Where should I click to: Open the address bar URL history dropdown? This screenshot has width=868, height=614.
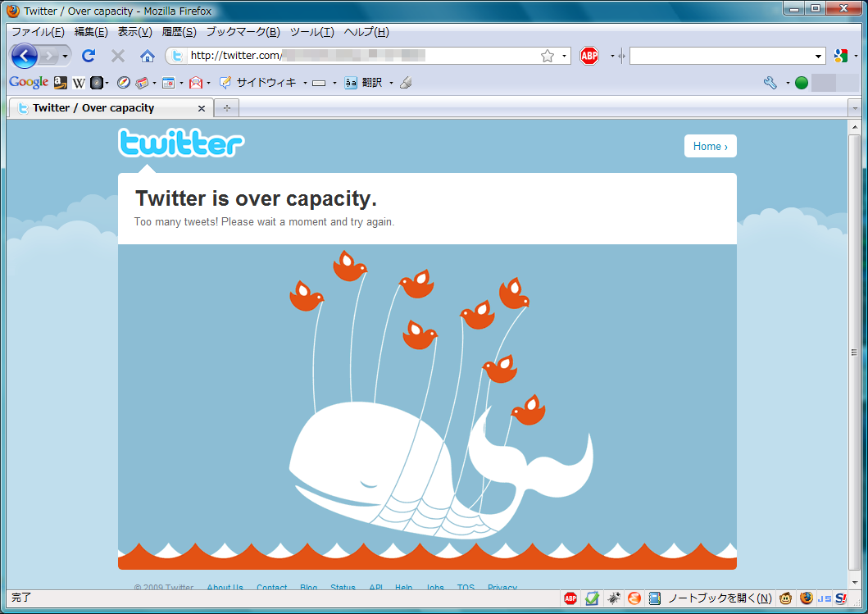tap(564, 56)
